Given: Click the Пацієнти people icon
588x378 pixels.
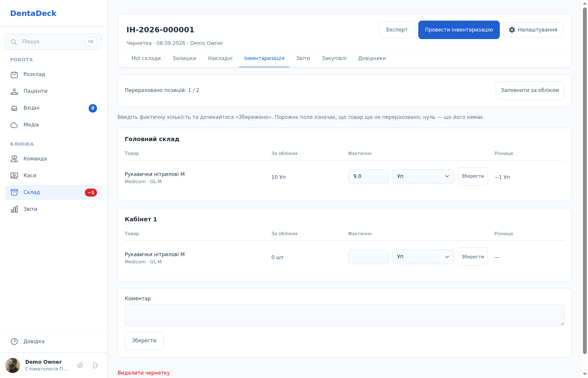Looking at the screenshot, I should 14,92.
